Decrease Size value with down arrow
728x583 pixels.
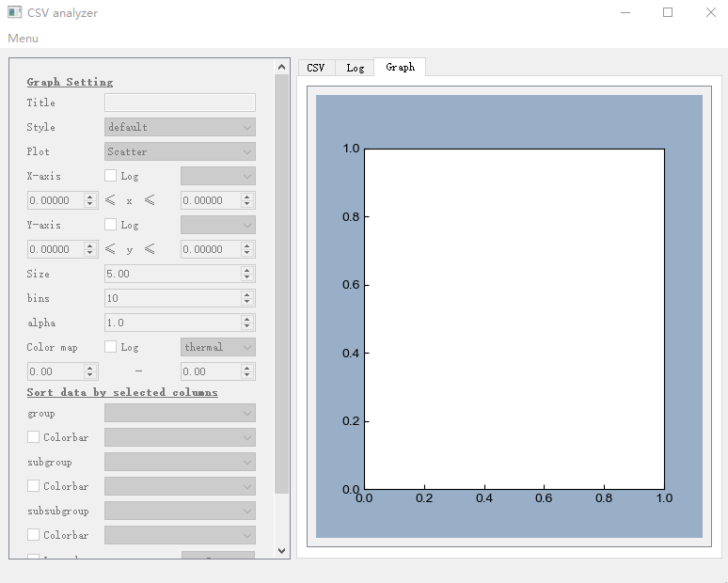tap(247, 277)
